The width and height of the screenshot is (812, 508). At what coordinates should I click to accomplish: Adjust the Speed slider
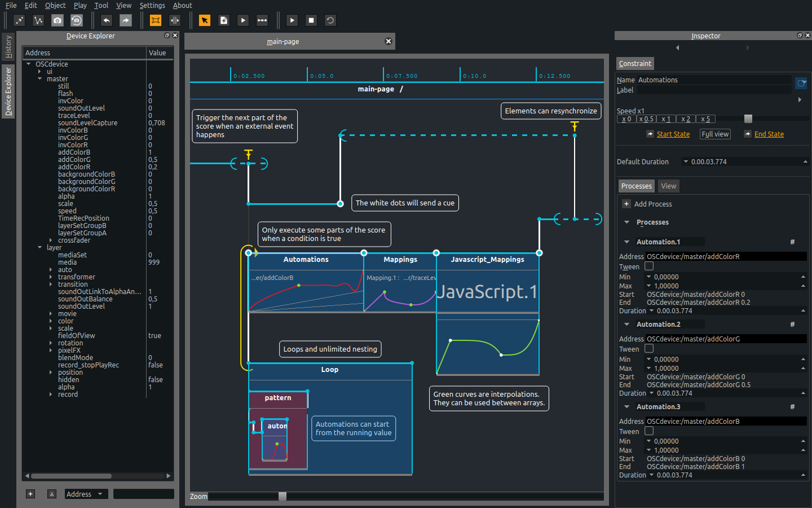point(749,119)
